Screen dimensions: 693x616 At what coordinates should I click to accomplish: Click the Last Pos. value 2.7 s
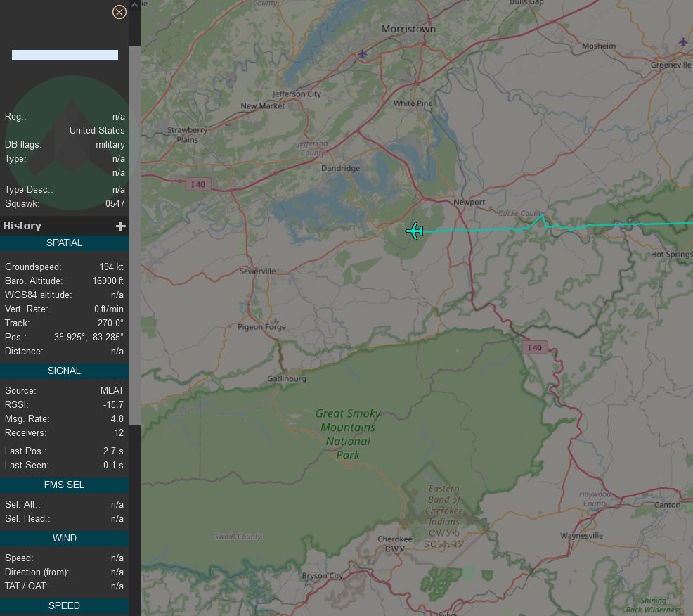(113, 451)
